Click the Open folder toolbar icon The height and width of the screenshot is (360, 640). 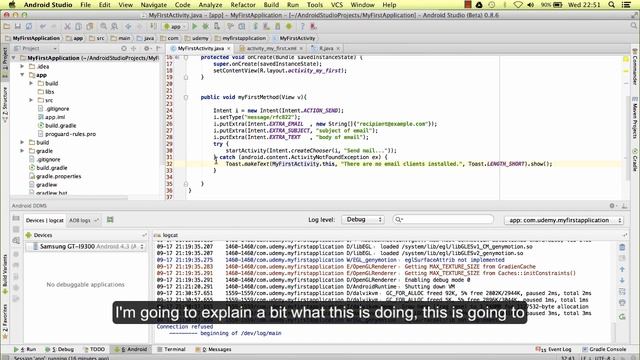[x=7, y=27]
